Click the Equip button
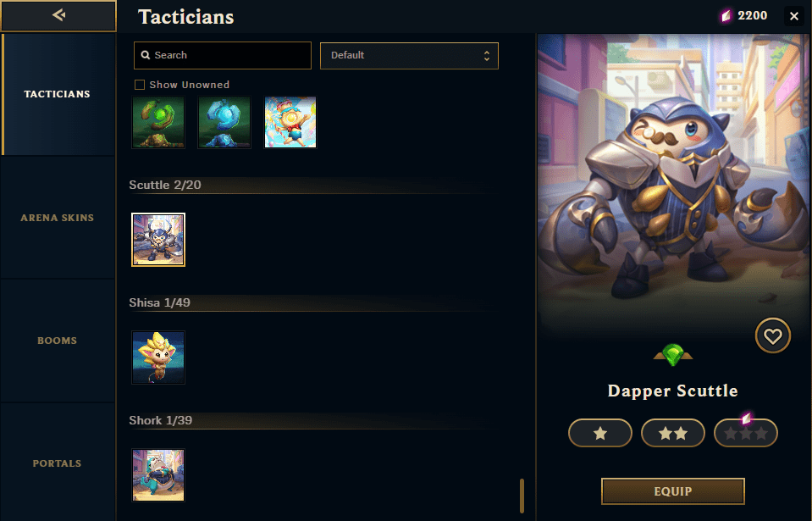This screenshot has width=812, height=521. pos(672,491)
